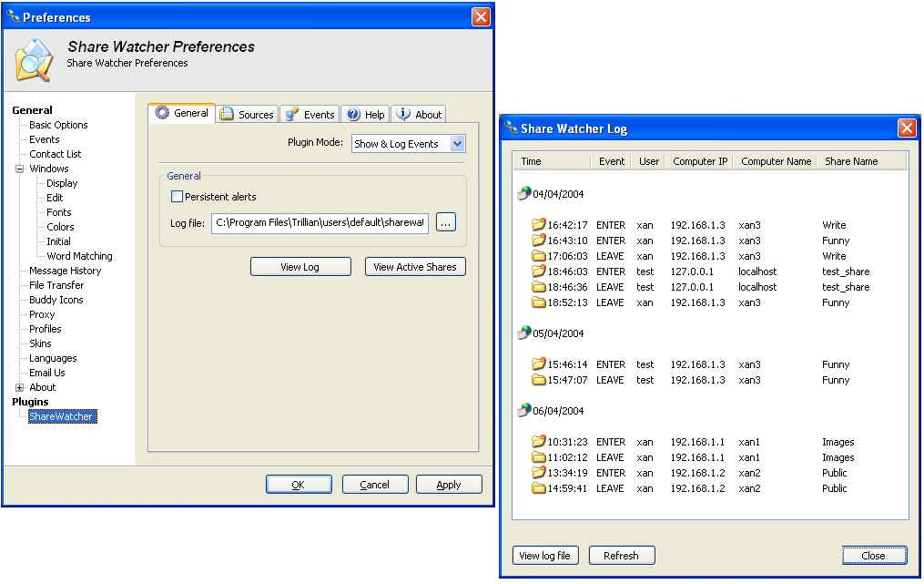Image resolution: width=924 pixels, height=584 pixels.
Task: Select the General tab
Action: tap(182, 113)
